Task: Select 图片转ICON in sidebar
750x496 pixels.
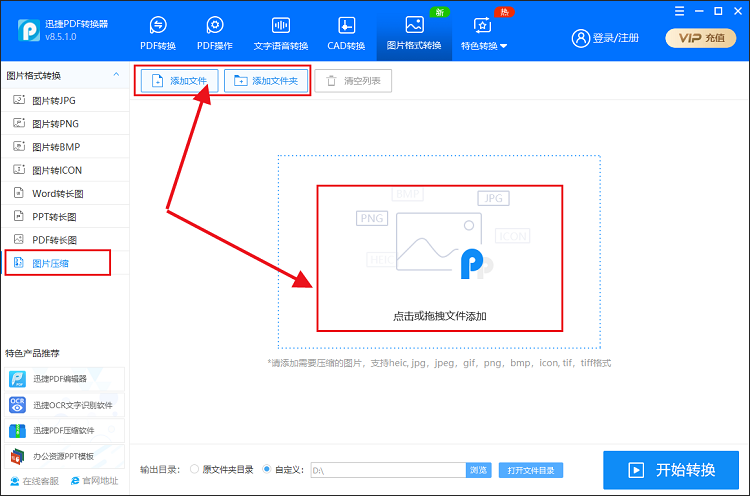Action: coord(66,170)
